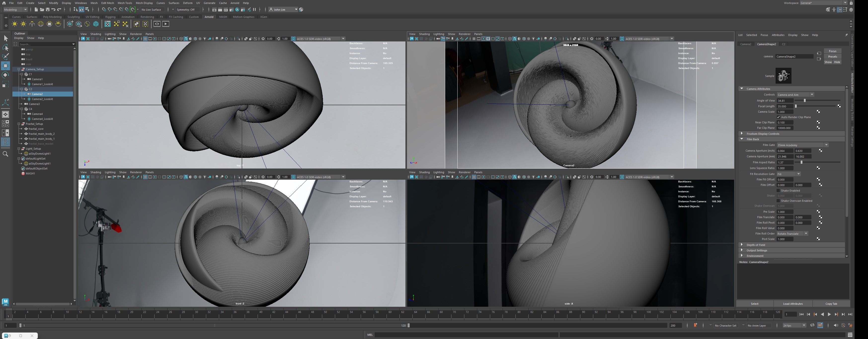Open Film Gate 35mm Academy dropdown
The image size is (868, 339).
point(802,145)
